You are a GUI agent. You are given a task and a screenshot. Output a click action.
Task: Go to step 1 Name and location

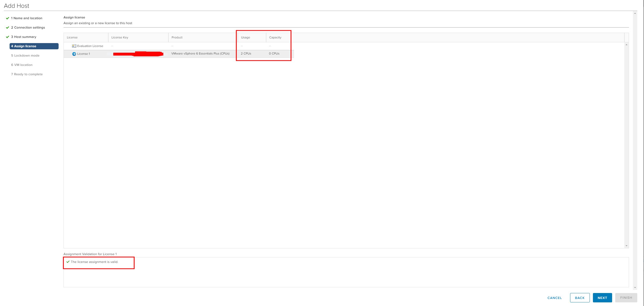tap(26, 18)
